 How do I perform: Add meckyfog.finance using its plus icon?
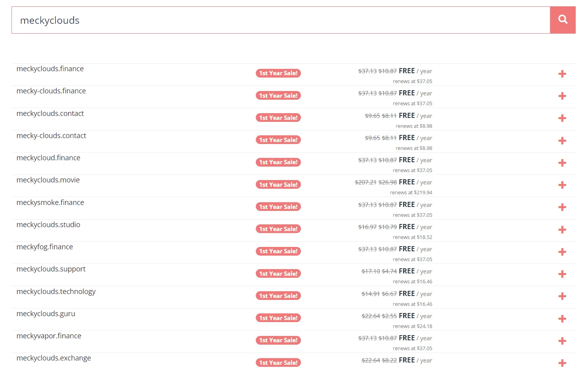[x=562, y=252]
